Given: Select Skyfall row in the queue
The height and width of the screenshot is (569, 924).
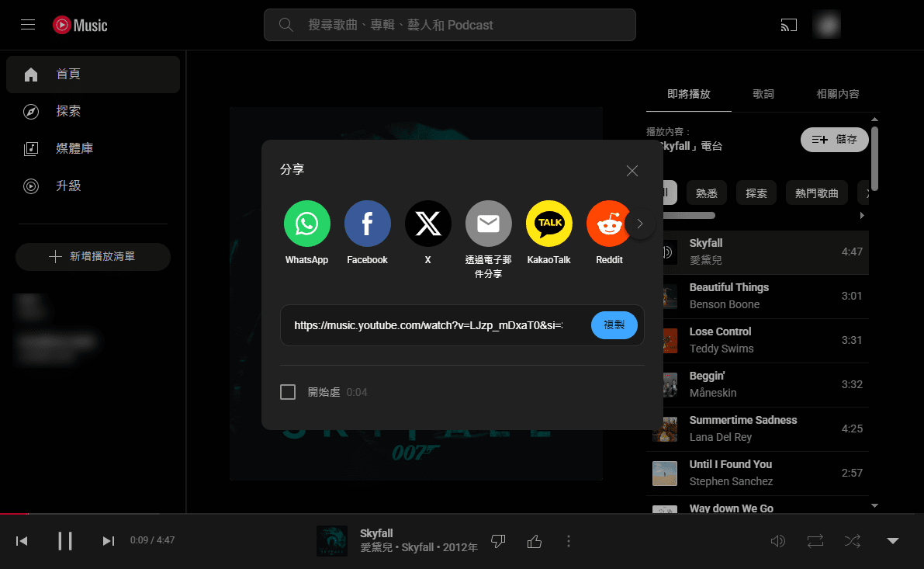Looking at the screenshot, I should (757, 252).
